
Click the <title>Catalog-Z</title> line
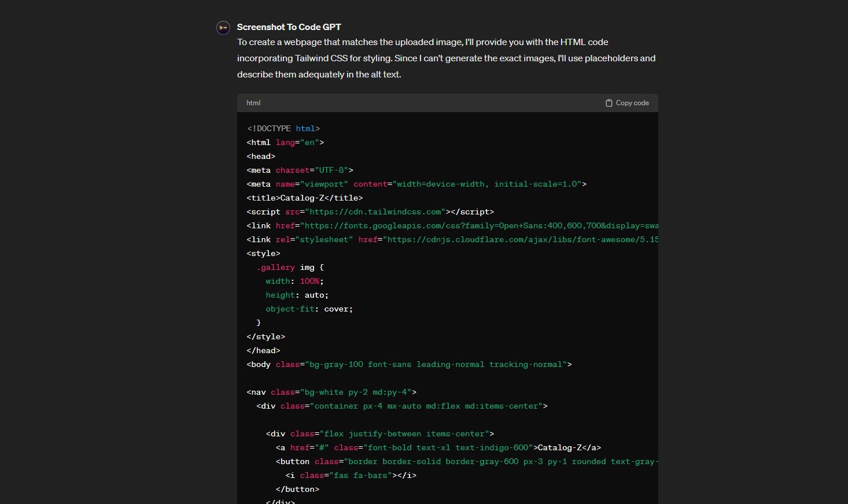(x=305, y=198)
